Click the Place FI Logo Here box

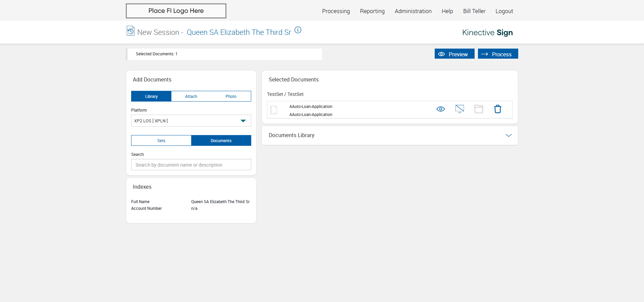pos(176,11)
